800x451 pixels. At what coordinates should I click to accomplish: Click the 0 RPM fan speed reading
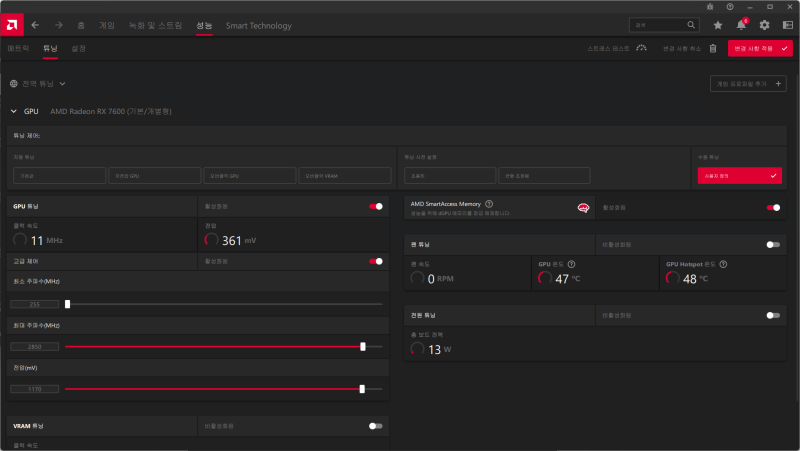coord(441,279)
